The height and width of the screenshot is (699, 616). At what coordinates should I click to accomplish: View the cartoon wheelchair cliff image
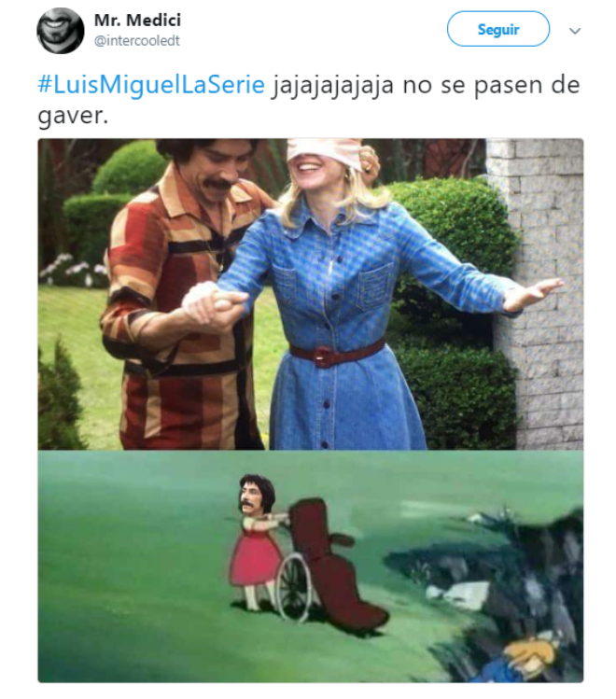[311, 566]
